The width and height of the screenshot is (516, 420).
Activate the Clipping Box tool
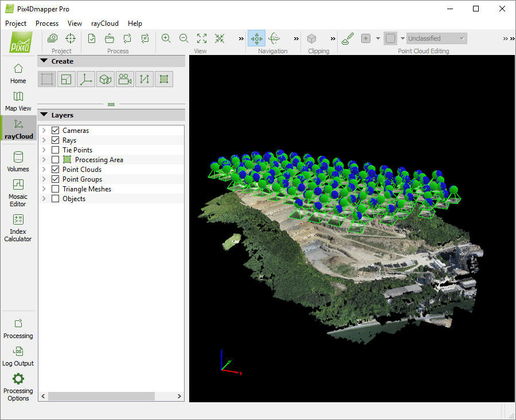point(311,38)
